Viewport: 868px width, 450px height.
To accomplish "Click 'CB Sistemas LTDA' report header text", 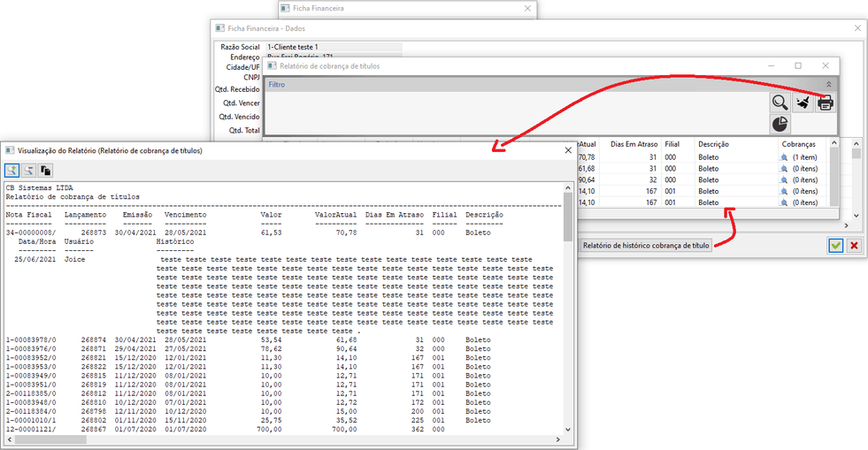I will tap(39, 188).
